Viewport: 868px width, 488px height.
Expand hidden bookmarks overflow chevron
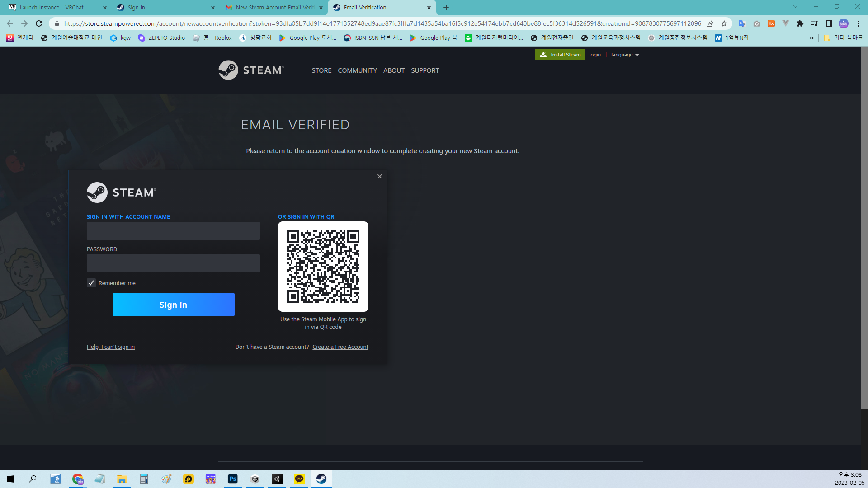(811, 38)
